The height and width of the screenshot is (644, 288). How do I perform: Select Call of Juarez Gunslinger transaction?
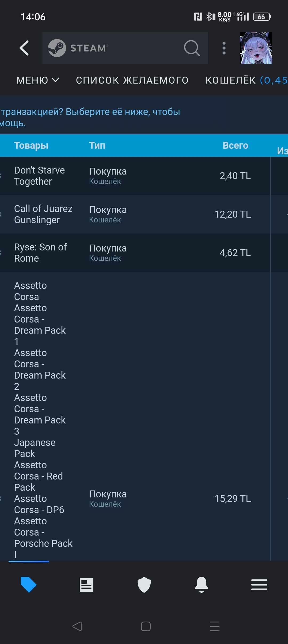(43, 214)
